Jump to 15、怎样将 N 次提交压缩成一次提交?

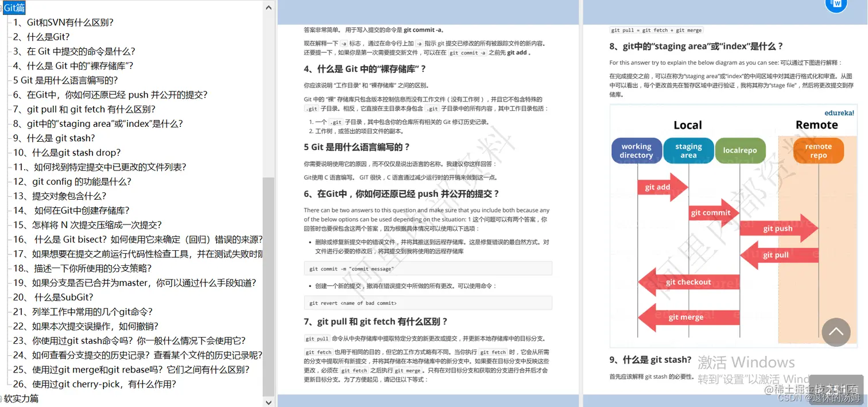pos(87,225)
